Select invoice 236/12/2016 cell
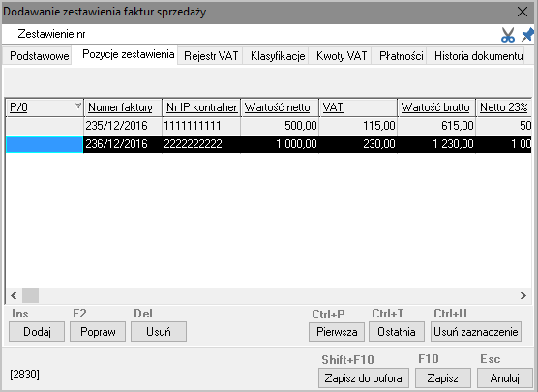This screenshot has height=392, width=538. tap(123, 144)
